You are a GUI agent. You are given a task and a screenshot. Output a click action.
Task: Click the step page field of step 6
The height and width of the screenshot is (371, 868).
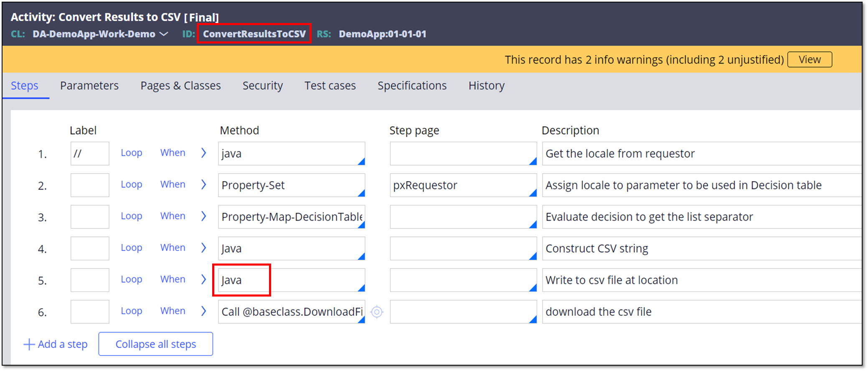[x=463, y=312]
